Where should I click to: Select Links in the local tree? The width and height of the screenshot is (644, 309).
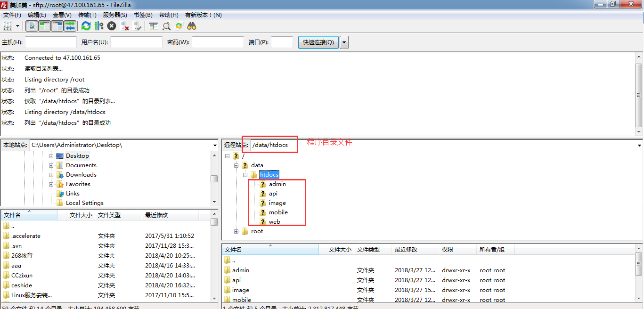pyautogui.click(x=73, y=194)
